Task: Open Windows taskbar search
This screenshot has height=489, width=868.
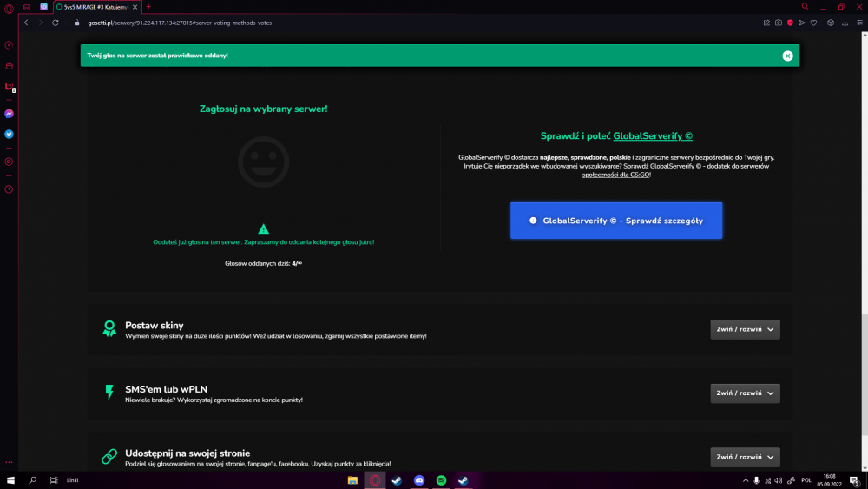Action: (x=33, y=480)
